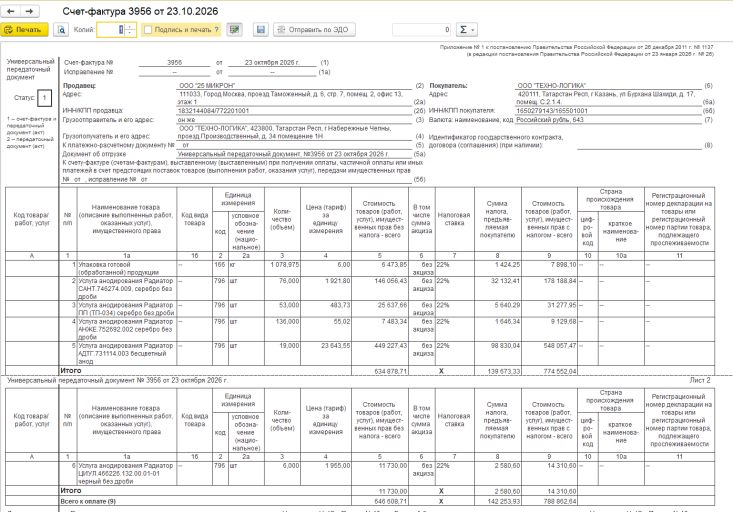
Task: Select row 6 name Радиатор ЦИУЛ.466225.132
Action: point(127,473)
